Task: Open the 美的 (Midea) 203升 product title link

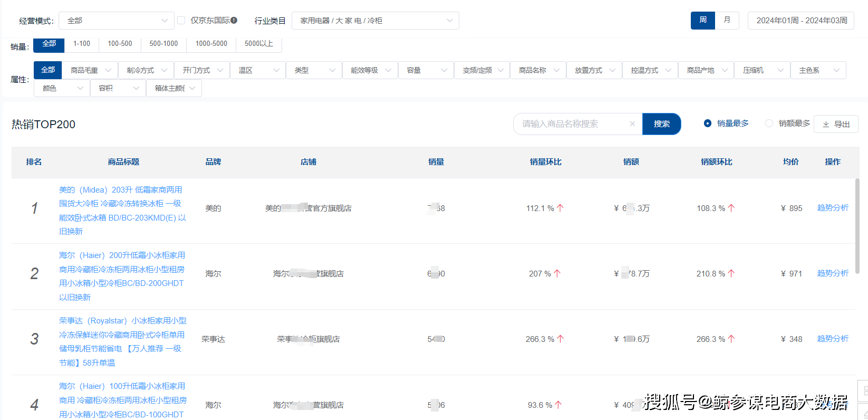Action: (122, 211)
